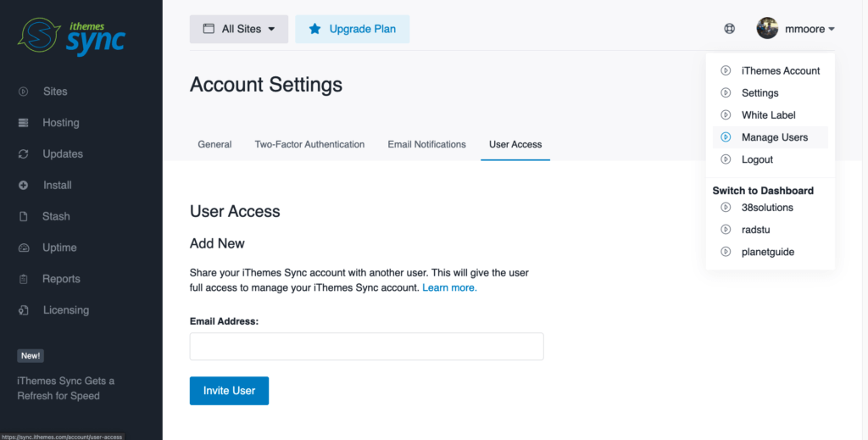This screenshot has height=440, width=868.
Task: Open Sites from the sidebar icon
Action: tap(24, 92)
